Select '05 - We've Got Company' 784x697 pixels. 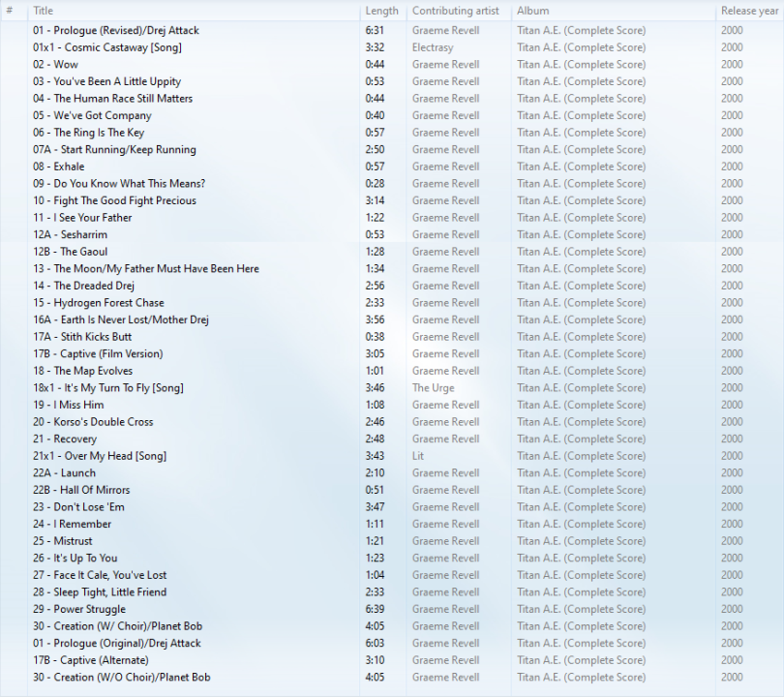[92, 115]
